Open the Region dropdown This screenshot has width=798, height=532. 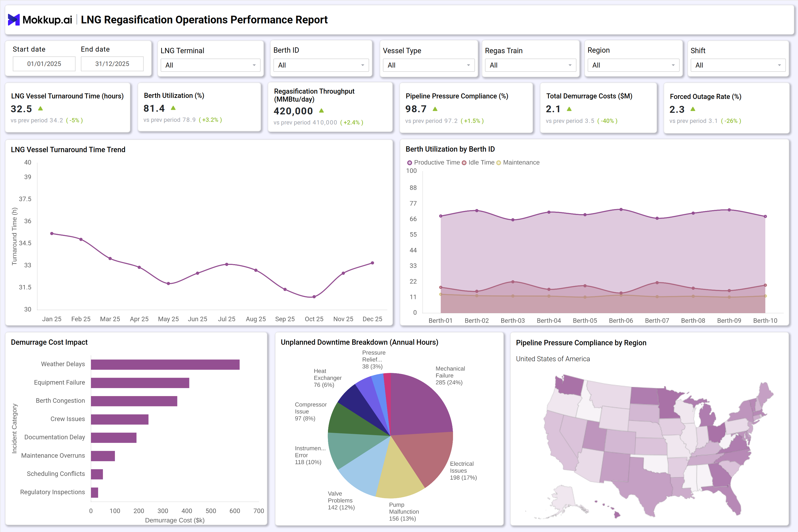click(x=633, y=65)
